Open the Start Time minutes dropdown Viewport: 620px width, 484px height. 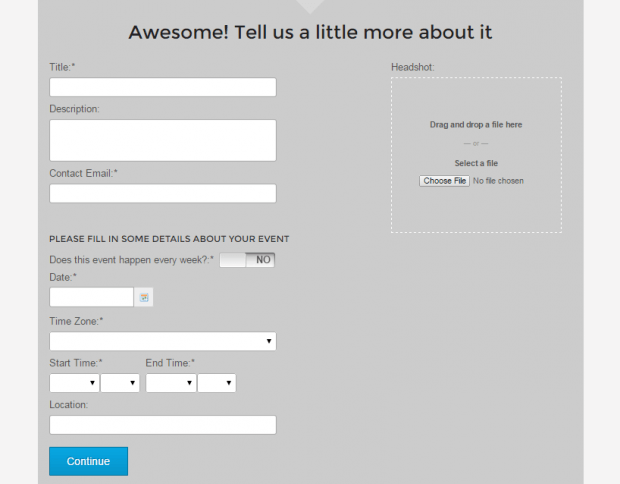point(120,383)
